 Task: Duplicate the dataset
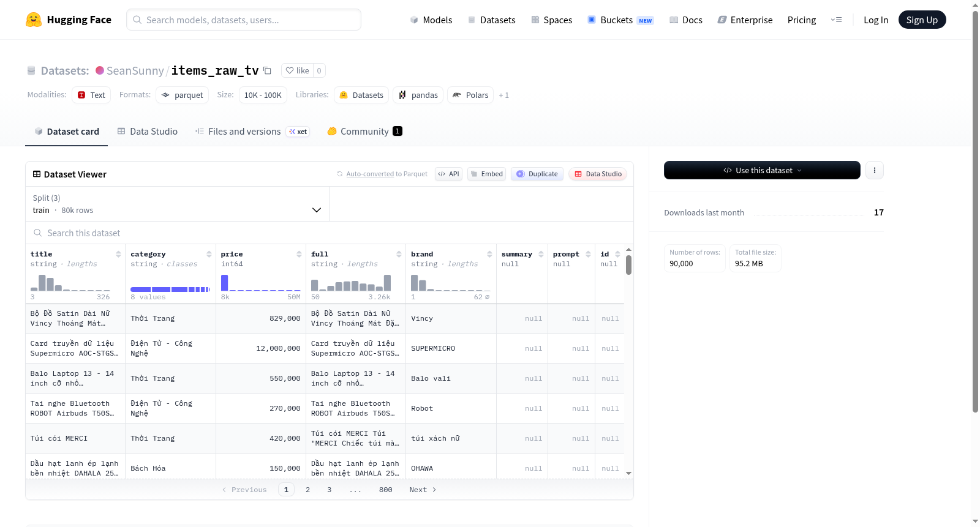pyautogui.click(x=537, y=174)
